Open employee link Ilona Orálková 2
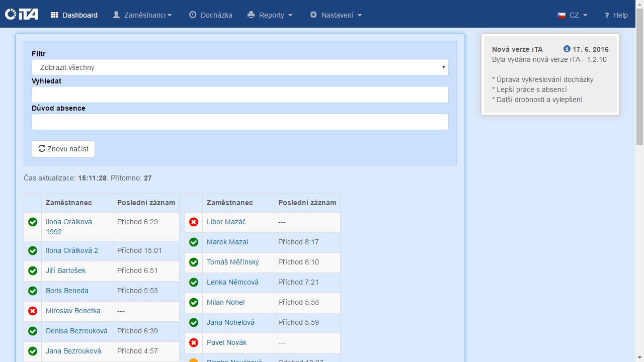Image resolution: width=644 pixels, height=362 pixels. 72,250
